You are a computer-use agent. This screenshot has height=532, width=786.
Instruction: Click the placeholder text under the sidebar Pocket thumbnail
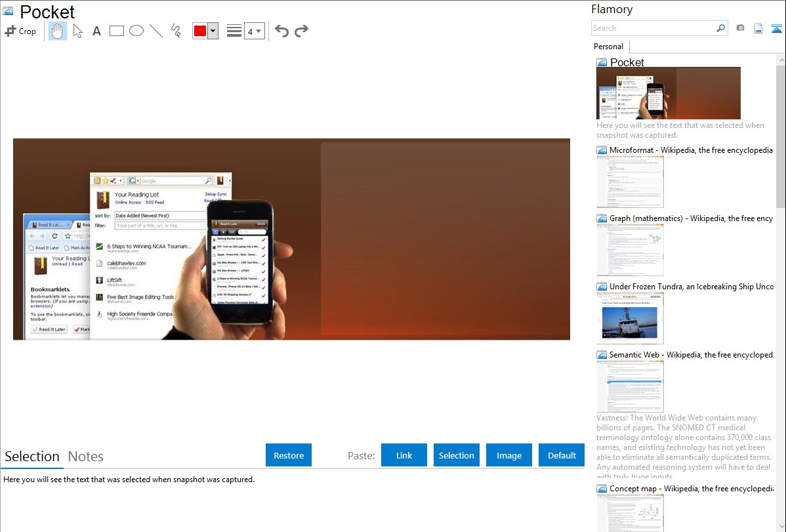tap(680, 130)
